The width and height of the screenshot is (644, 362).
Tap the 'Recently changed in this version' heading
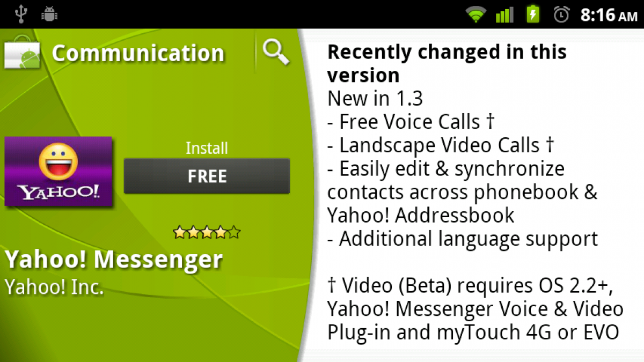click(x=447, y=63)
